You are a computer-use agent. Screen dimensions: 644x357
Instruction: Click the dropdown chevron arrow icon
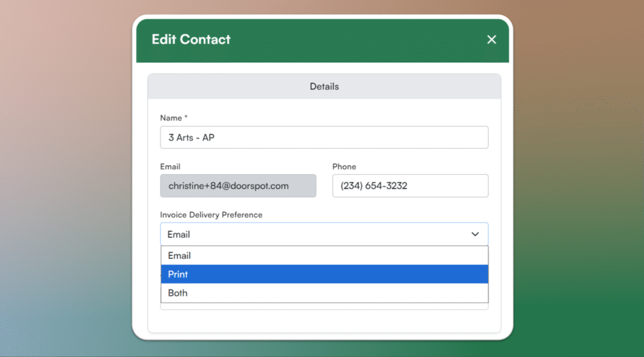tap(475, 234)
